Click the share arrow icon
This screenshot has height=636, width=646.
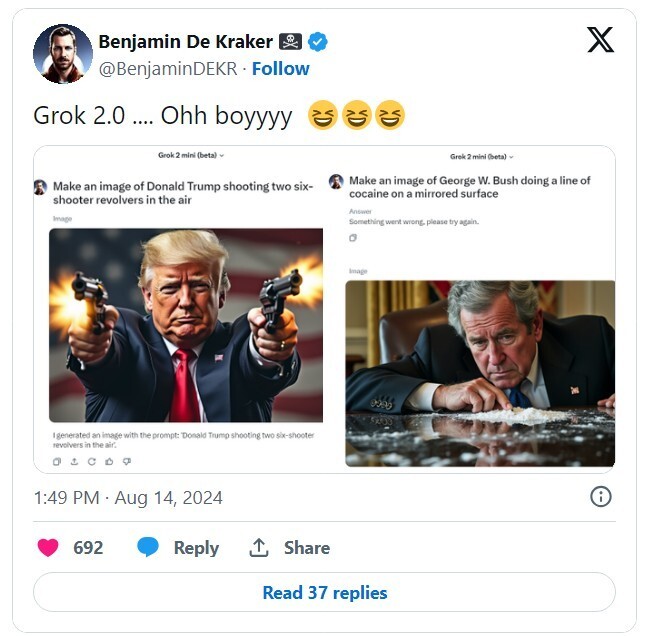coord(259,548)
